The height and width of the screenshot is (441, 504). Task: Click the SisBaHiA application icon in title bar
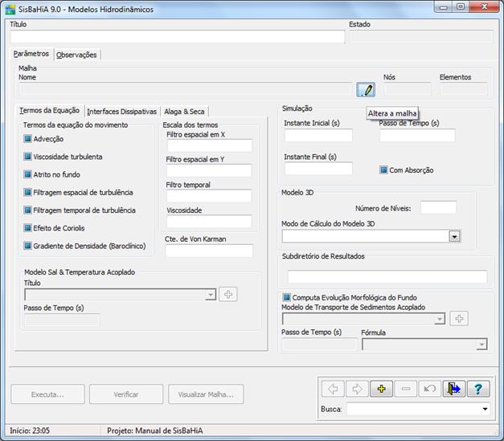(10, 10)
